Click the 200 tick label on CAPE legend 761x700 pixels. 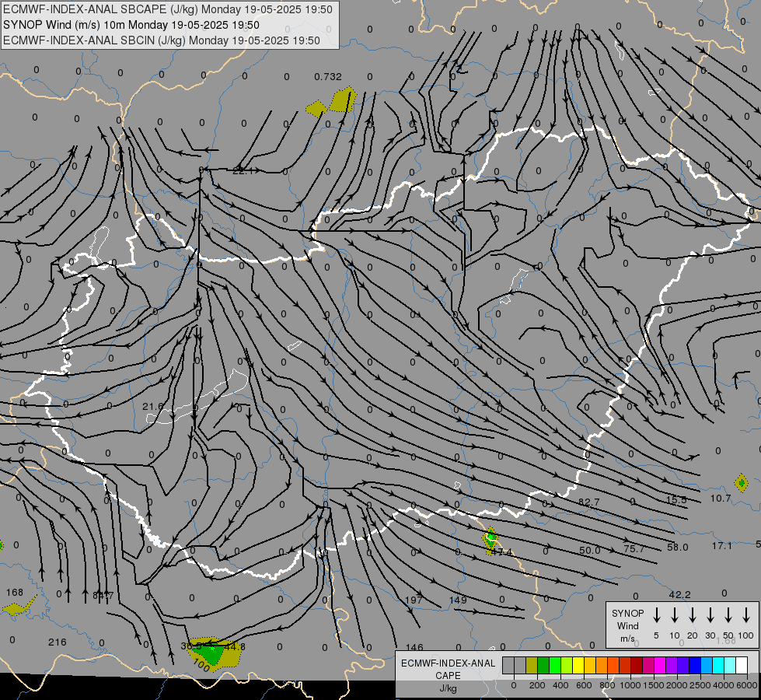coord(537,685)
